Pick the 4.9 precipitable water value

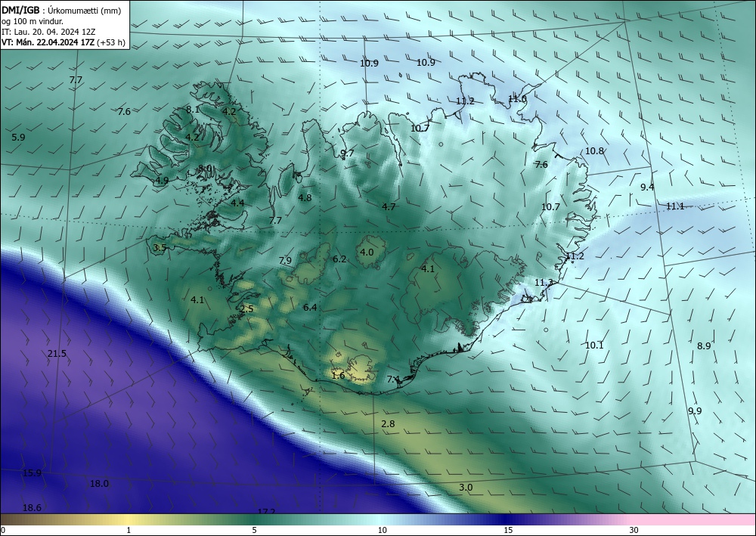(x=162, y=181)
